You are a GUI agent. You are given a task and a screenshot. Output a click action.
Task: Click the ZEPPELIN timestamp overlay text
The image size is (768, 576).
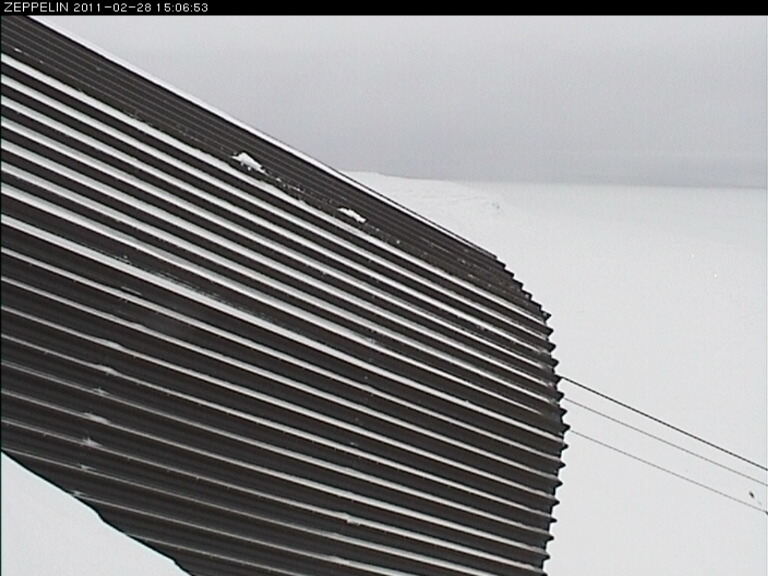(106, 7)
